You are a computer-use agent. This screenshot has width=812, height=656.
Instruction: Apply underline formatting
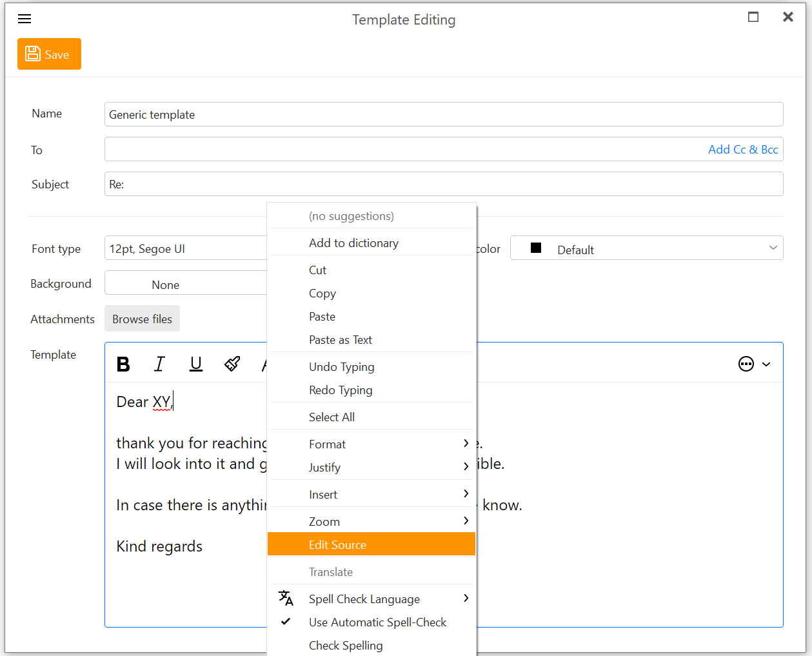pyautogui.click(x=196, y=364)
